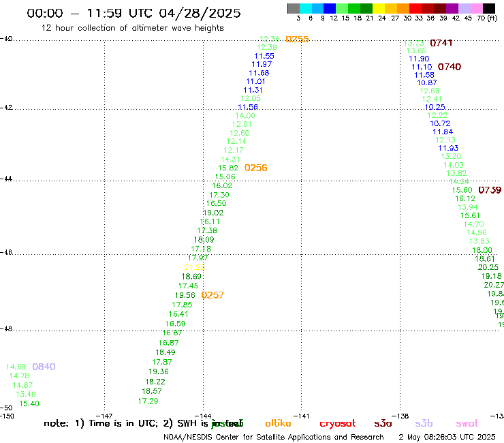Select wave height value 15.40
The width and height of the screenshot is (504, 443).
29,403
